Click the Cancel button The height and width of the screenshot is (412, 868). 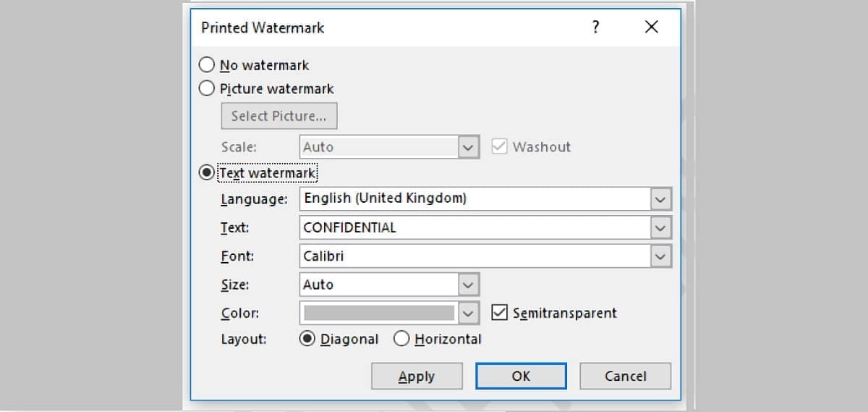pyautogui.click(x=625, y=376)
